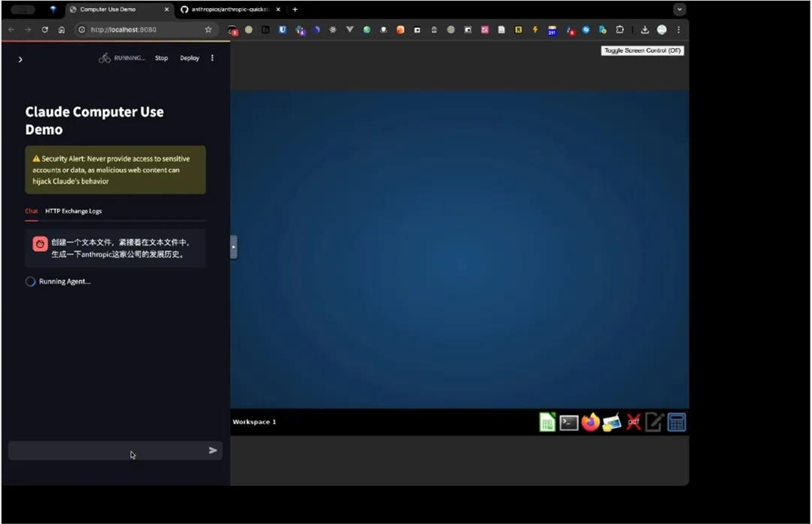Open the text editor icon in the taskbar
812x524 pixels.
[654, 422]
